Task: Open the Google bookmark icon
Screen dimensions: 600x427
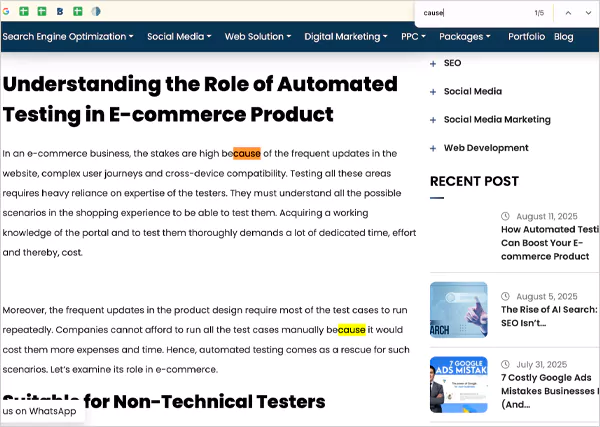Action: tap(7, 12)
